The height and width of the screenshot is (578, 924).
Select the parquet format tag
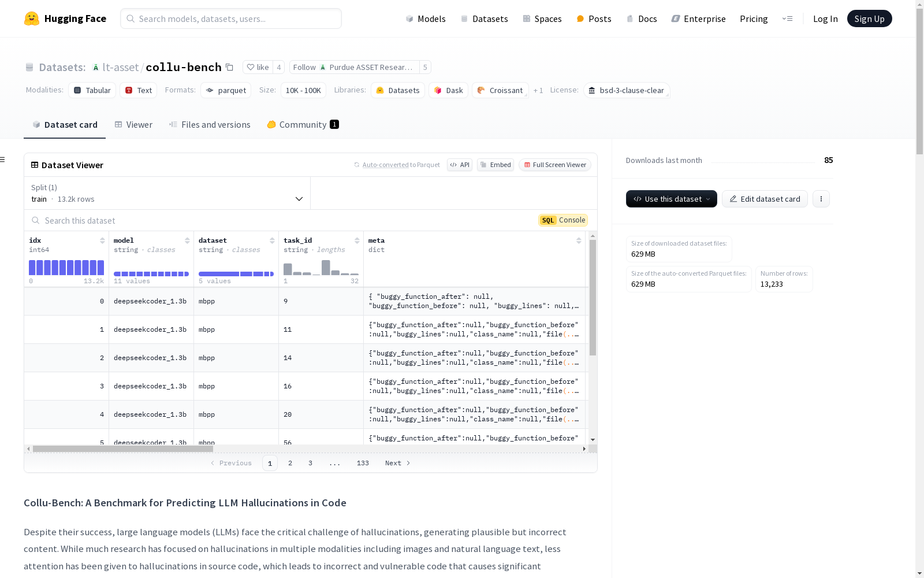pos(226,90)
